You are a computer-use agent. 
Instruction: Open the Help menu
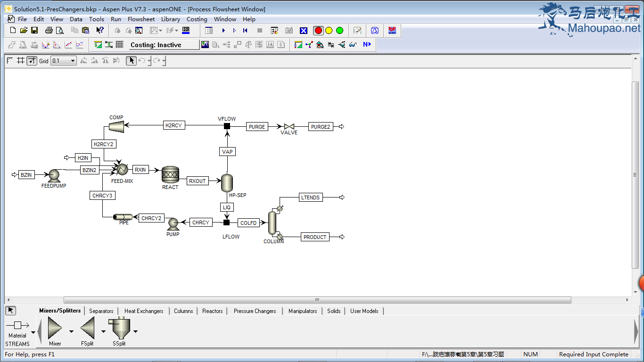249,19
